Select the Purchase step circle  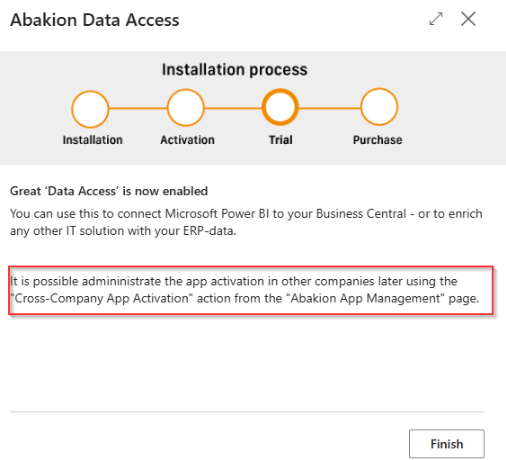point(379,107)
